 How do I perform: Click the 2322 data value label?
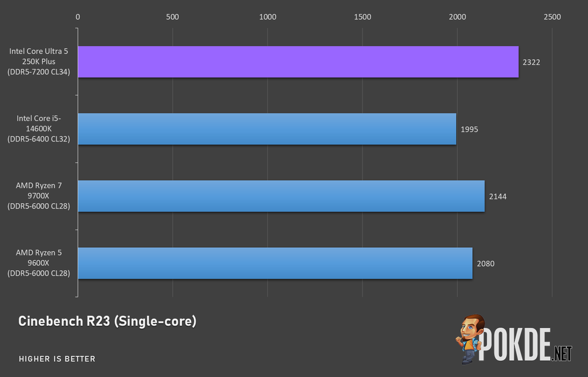coord(532,62)
